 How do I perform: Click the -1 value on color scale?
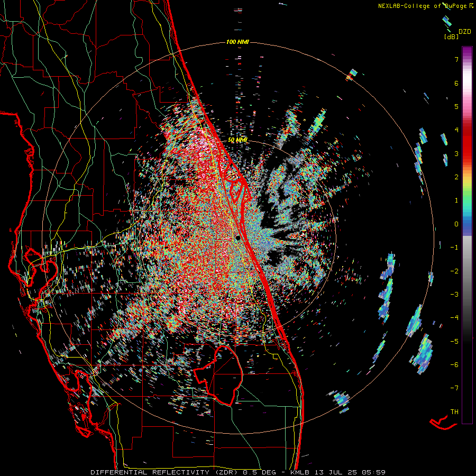454,248
